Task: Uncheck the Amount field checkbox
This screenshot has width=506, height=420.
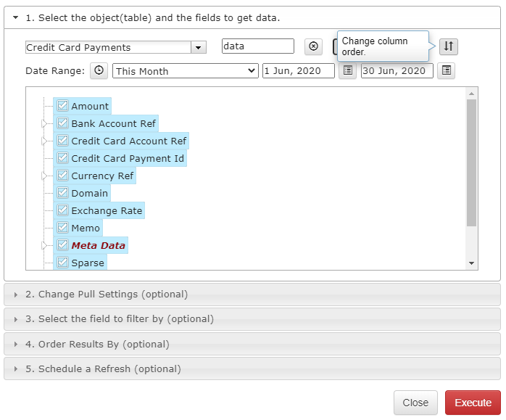Action: coord(62,106)
